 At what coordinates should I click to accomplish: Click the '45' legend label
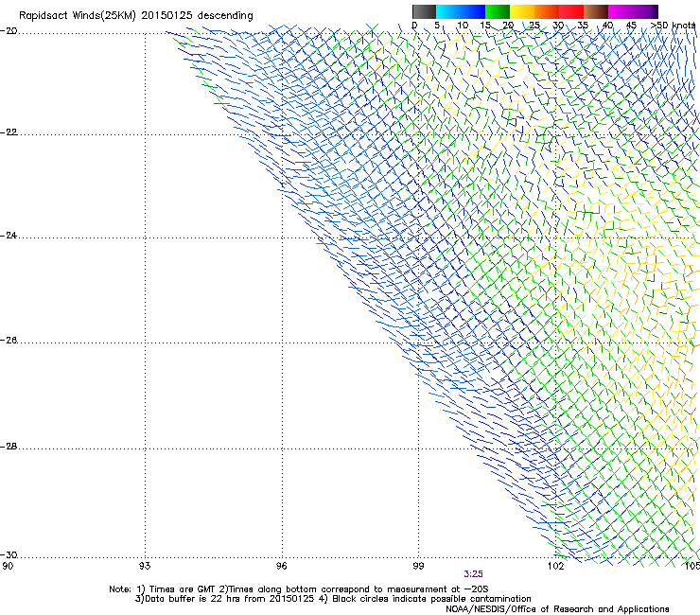tap(631, 26)
